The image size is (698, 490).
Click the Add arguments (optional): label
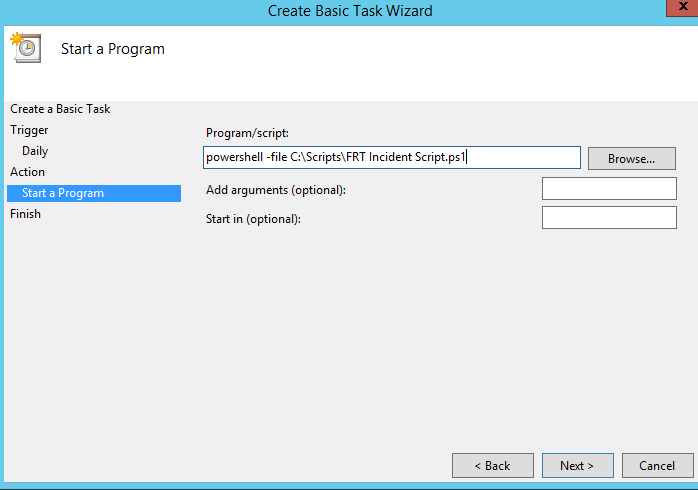coord(276,190)
